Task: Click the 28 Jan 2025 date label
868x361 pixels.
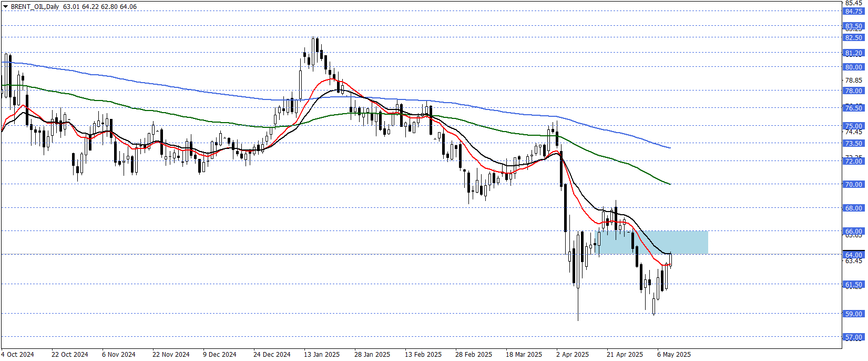Action: (x=372, y=355)
